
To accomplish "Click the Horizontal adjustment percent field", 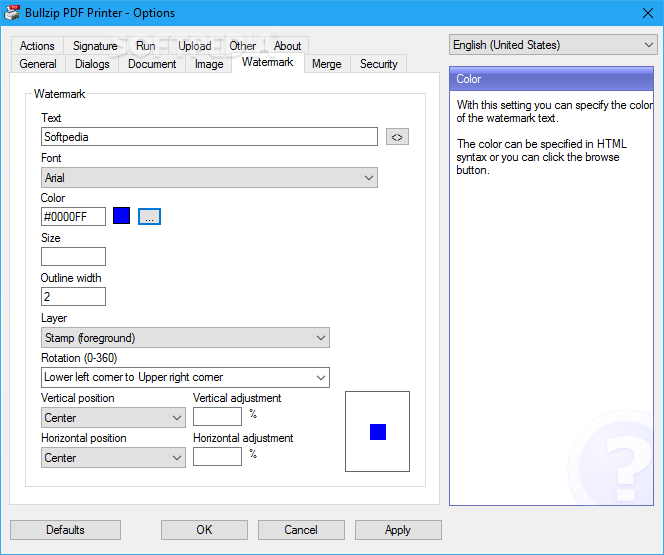I will [217, 456].
